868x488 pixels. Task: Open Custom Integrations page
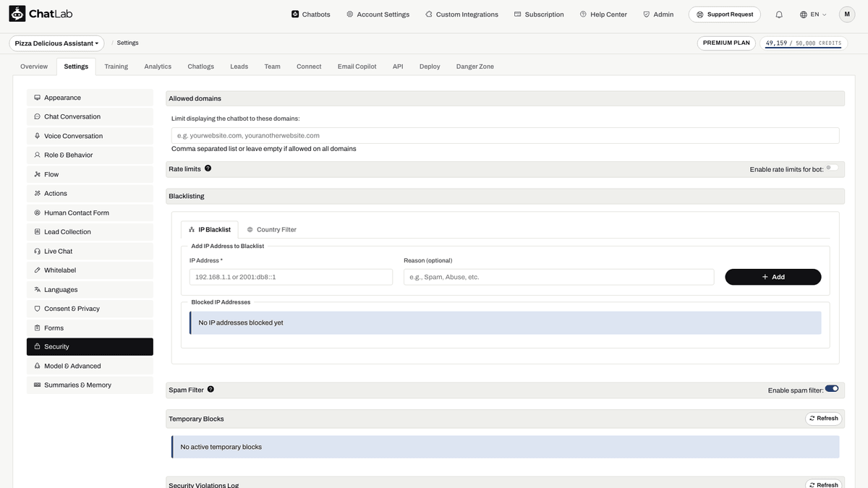tap(461, 14)
